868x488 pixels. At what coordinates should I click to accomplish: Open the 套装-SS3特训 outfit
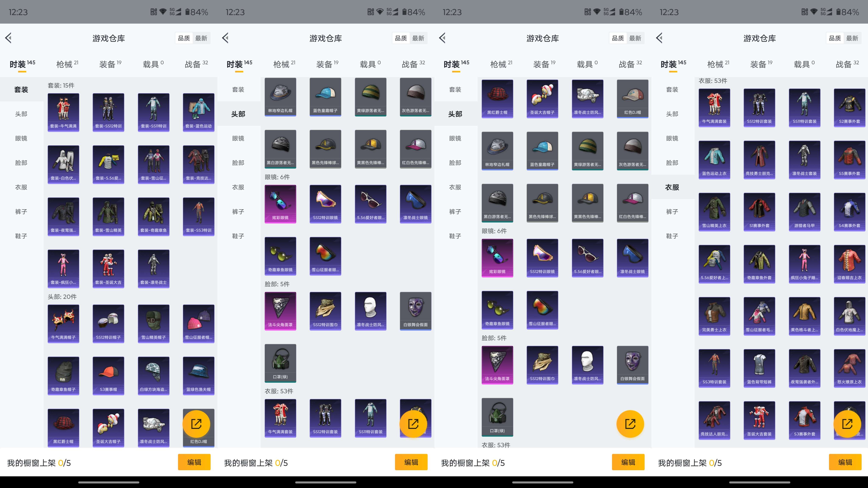[x=199, y=216]
